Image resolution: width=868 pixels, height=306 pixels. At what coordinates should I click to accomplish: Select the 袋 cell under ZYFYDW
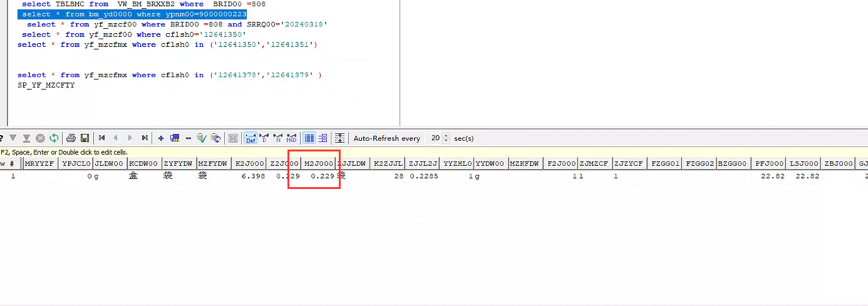[x=179, y=176]
